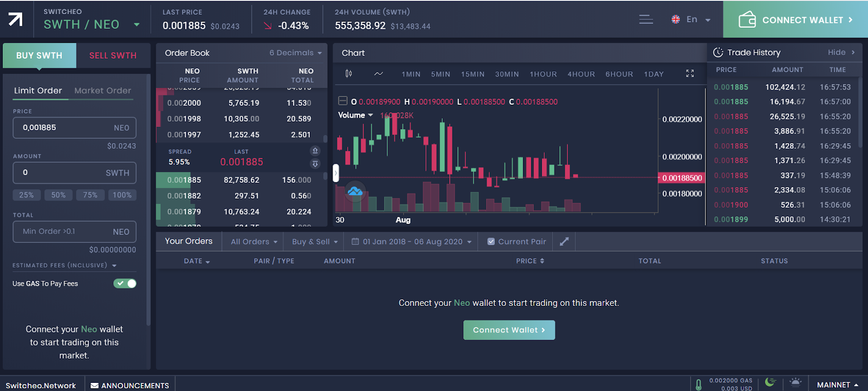The image size is (868, 391).
Task: Switch to BUY SWTH tab
Action: click(x=39, y=55)
